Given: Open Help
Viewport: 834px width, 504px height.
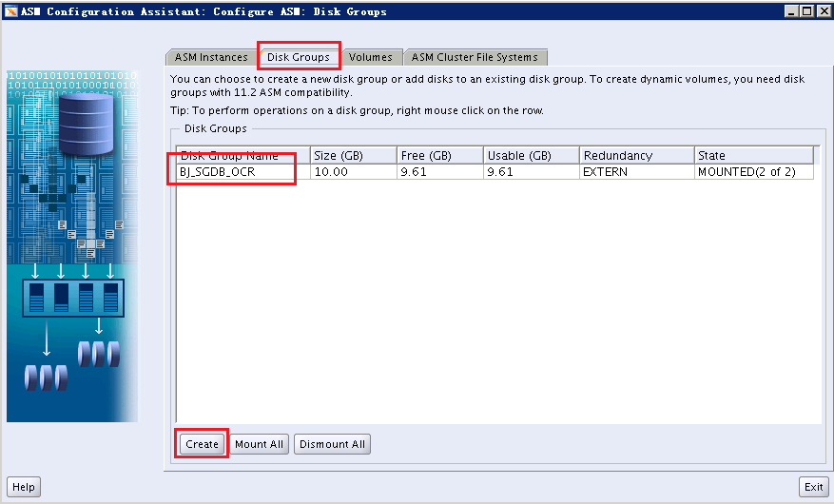Looking at the screenshot, I should pos(24,487).
